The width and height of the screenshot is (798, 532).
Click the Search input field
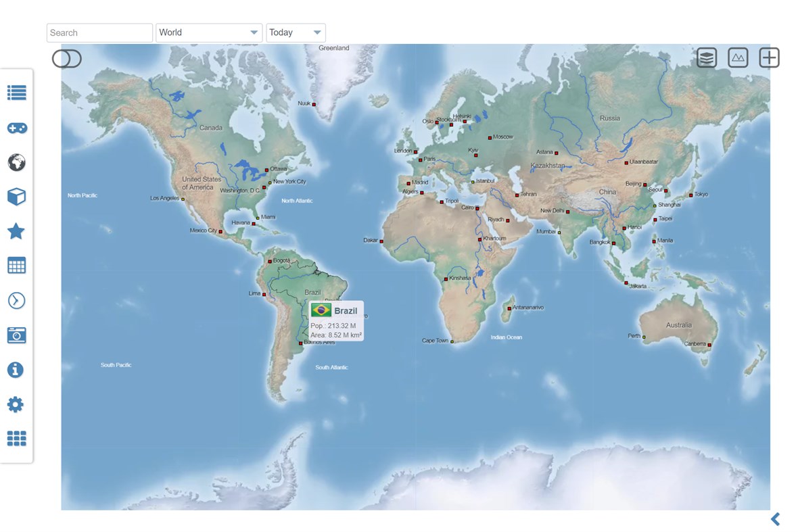pos(99,32)
